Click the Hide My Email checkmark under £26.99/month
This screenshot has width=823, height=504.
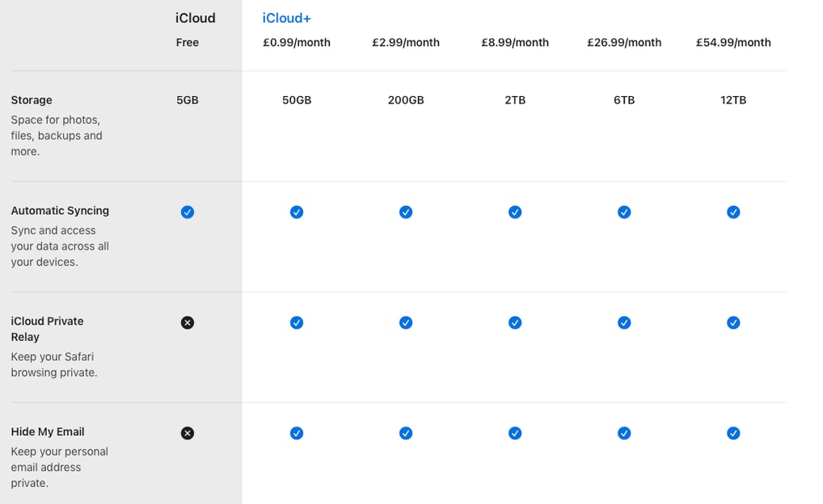[624, 433]
